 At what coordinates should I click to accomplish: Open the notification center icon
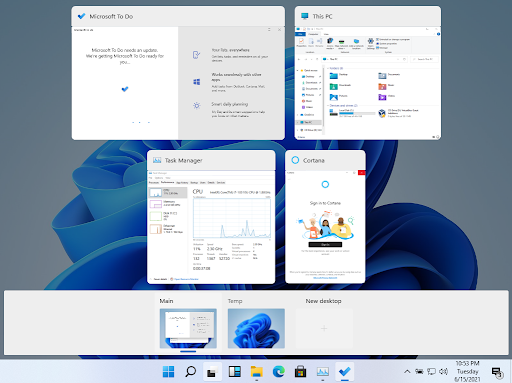[497, 372]
